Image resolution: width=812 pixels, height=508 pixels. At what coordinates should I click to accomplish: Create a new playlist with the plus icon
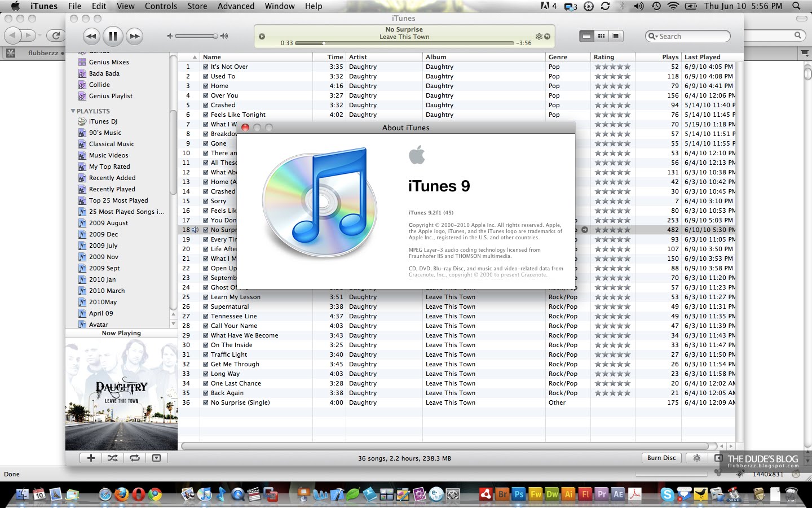[91, 458]
